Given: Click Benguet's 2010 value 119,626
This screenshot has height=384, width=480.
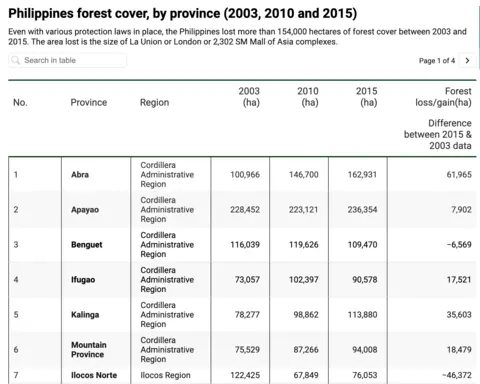Looking at the screenshot, I should tap(304, 245).
